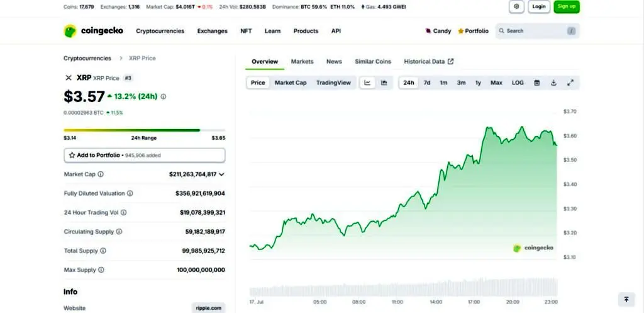The image size is (644, 313).
Task: Click the search magnifier icon
Action: point(501,31)
